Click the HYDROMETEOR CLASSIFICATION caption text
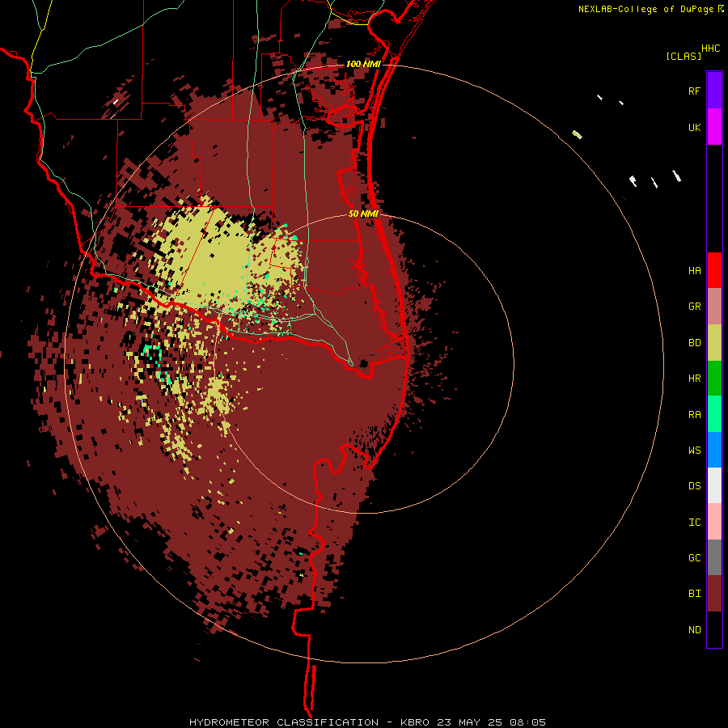This screenshot has width=728, height=728. point(283,722)
